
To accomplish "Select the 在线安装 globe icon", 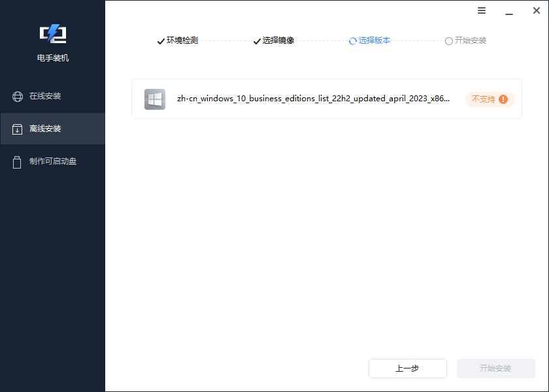I will tap(16, 96).
